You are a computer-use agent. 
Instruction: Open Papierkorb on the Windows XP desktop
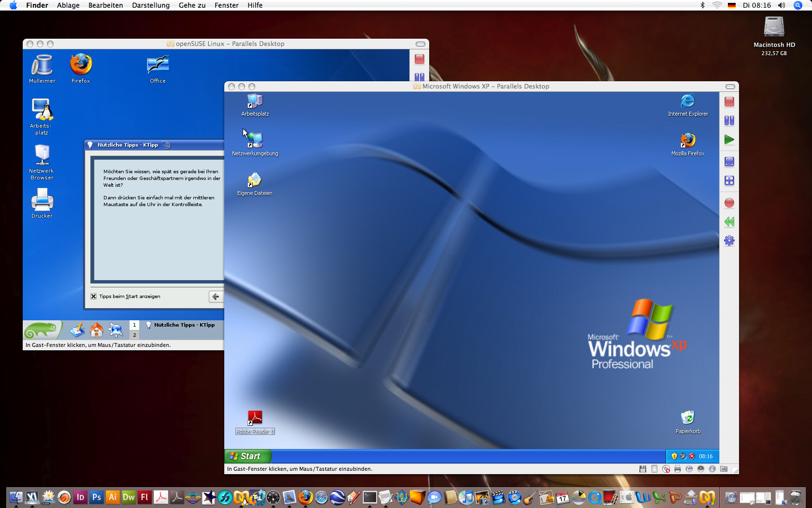[x=687, y=418]
